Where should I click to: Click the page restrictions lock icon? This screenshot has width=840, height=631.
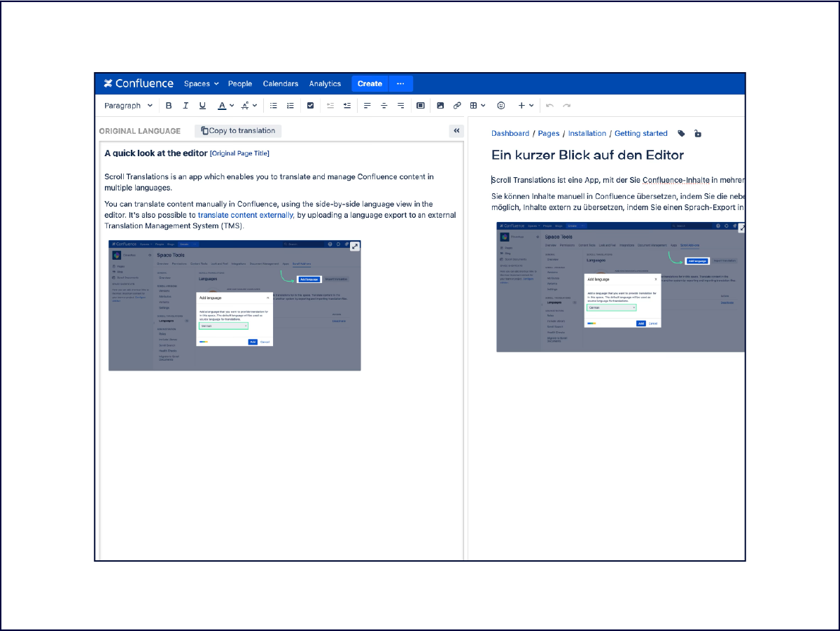pos(698,134)
